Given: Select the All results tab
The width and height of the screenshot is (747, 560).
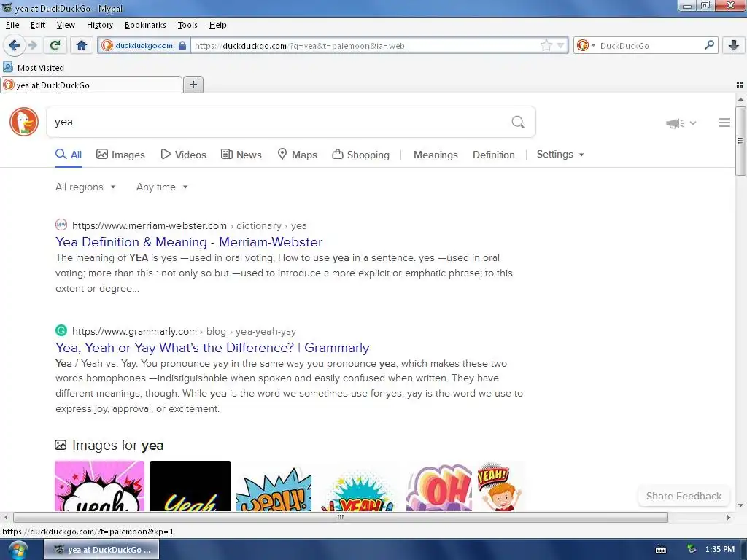Looking at the screenshot, I should coord(69,155).
